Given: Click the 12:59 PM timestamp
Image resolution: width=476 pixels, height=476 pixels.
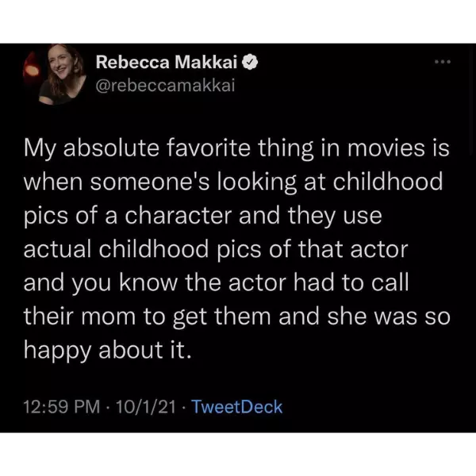Looking at the screenshot, I should pyautogui.click(x=60, y=407).
